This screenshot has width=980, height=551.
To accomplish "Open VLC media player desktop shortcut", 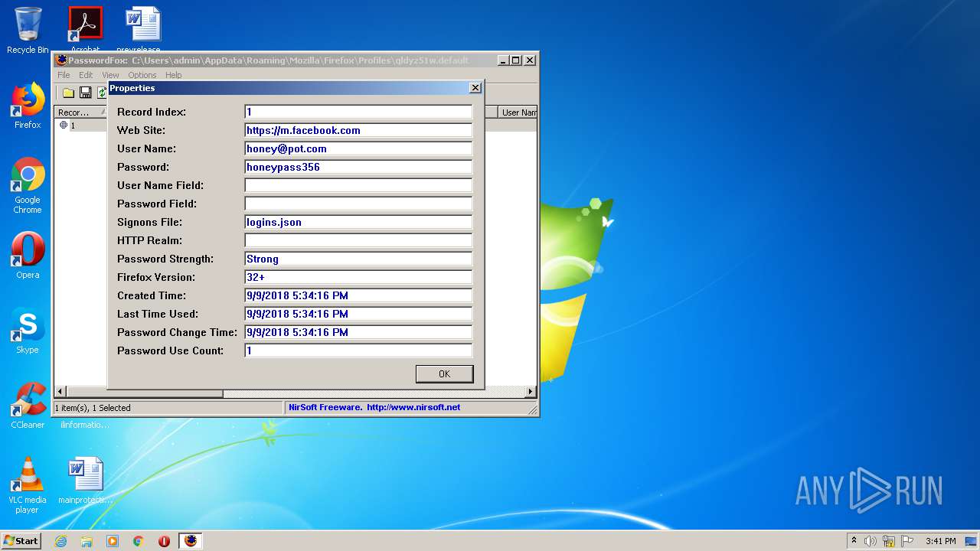I will 28,485.
